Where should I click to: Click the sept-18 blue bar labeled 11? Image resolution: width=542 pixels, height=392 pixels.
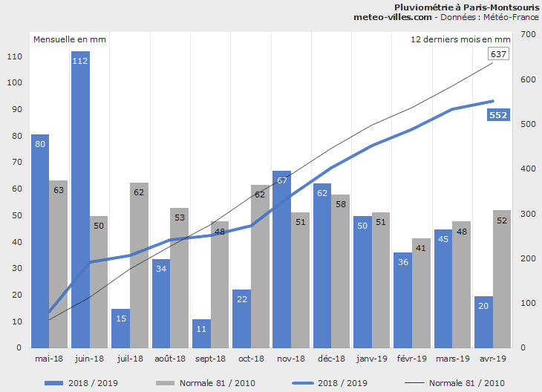click(201, 333)
